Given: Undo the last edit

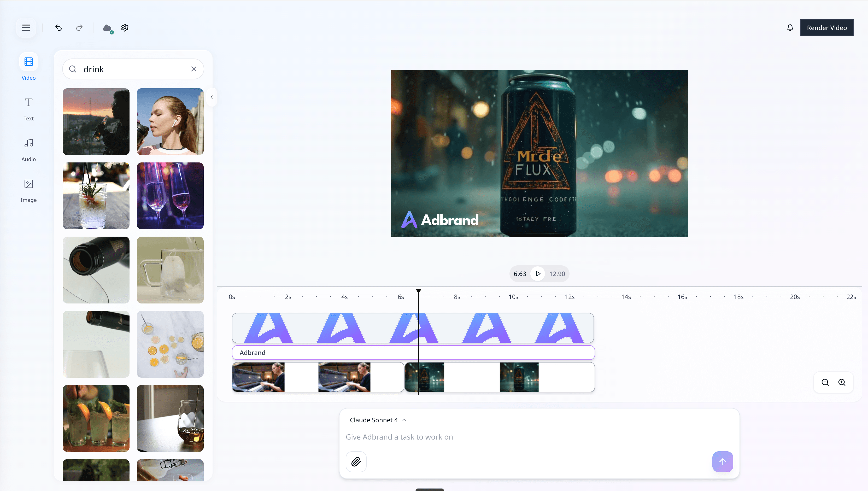Looking at the screenshot, I should pos(58,28).
